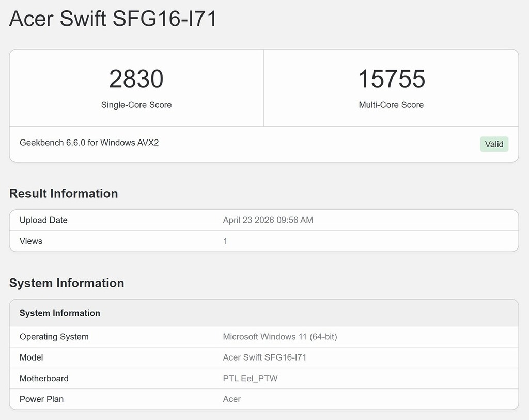Click the large System Information section heading

click(x=67, y=283)
